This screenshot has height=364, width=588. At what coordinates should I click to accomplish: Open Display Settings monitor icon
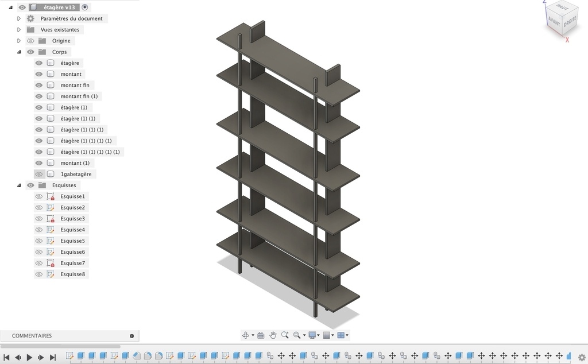312,335
